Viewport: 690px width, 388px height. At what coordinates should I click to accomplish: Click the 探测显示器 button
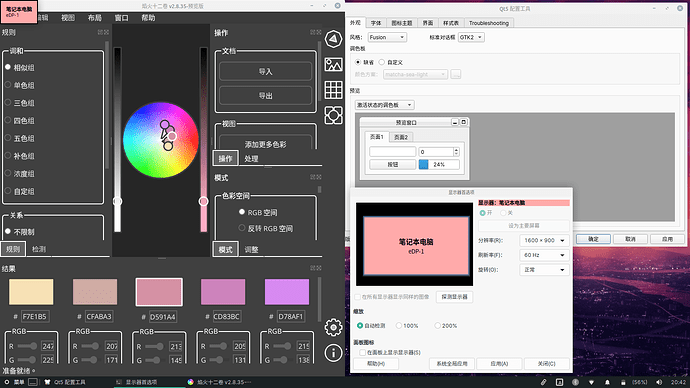click(x=455, y=297)
